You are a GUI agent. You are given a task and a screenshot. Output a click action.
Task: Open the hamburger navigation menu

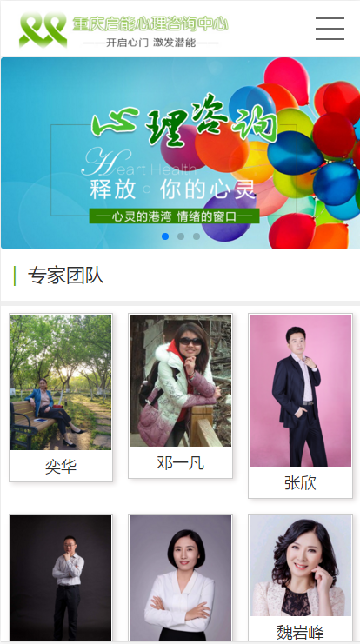330,29
